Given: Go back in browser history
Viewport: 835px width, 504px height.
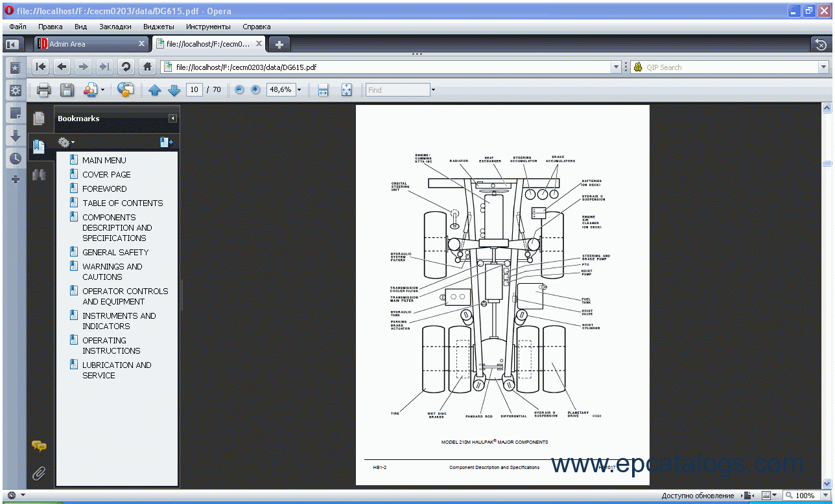Looking at the screenshot, I should [62, 67].
